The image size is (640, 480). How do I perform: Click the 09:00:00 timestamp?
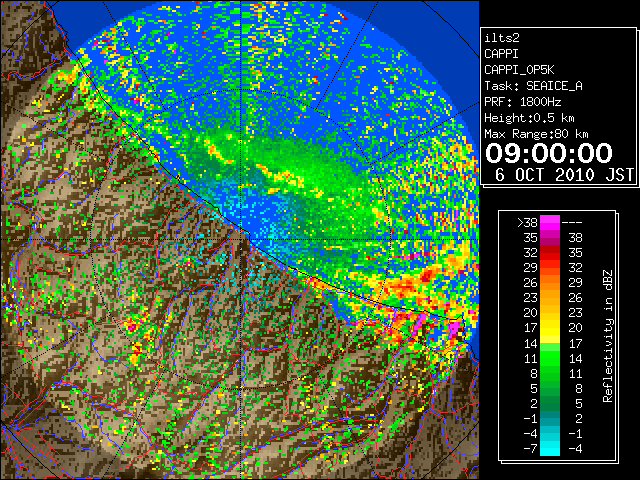click(549, 153)
